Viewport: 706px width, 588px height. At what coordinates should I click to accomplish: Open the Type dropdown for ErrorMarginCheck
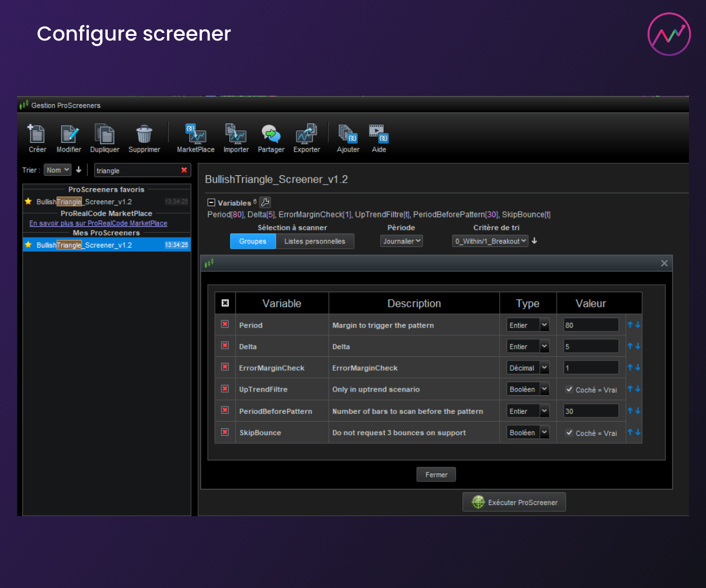528,368
